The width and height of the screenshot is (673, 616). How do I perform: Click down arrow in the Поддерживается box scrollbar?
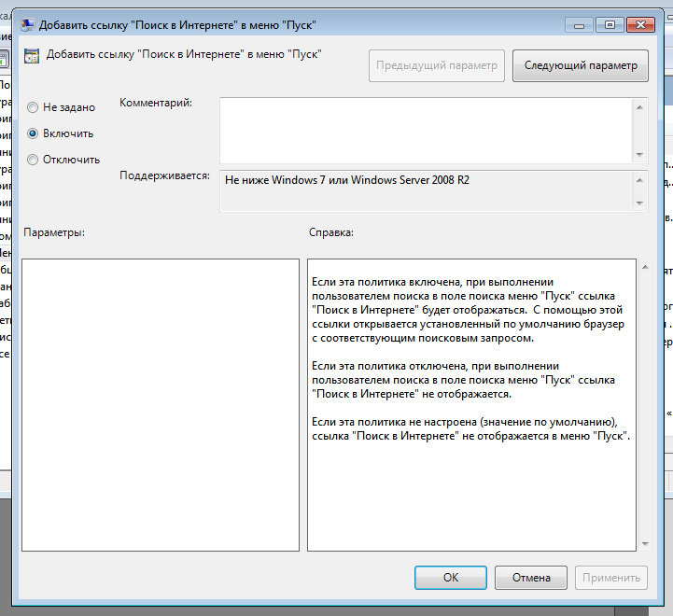640,203
